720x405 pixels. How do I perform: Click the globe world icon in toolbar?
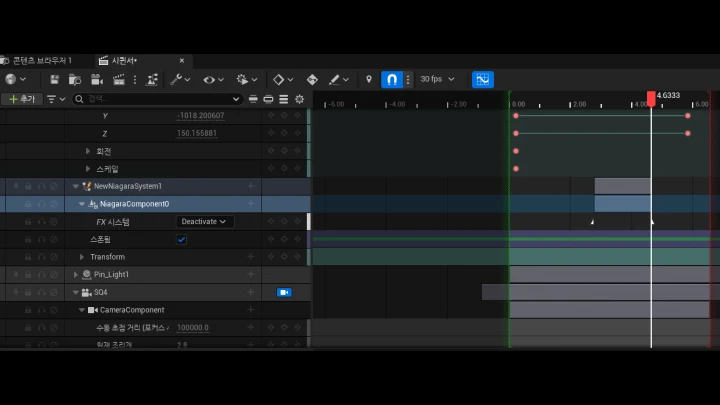[15, 79]
